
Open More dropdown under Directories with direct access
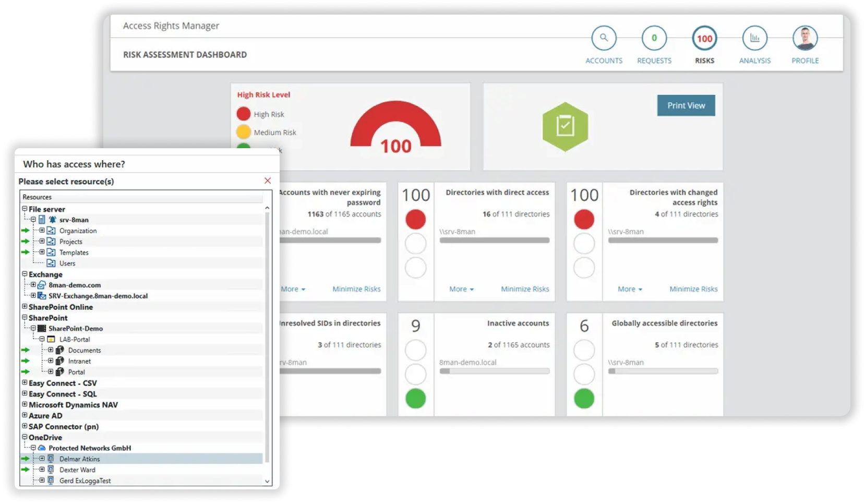pos(461,289)
